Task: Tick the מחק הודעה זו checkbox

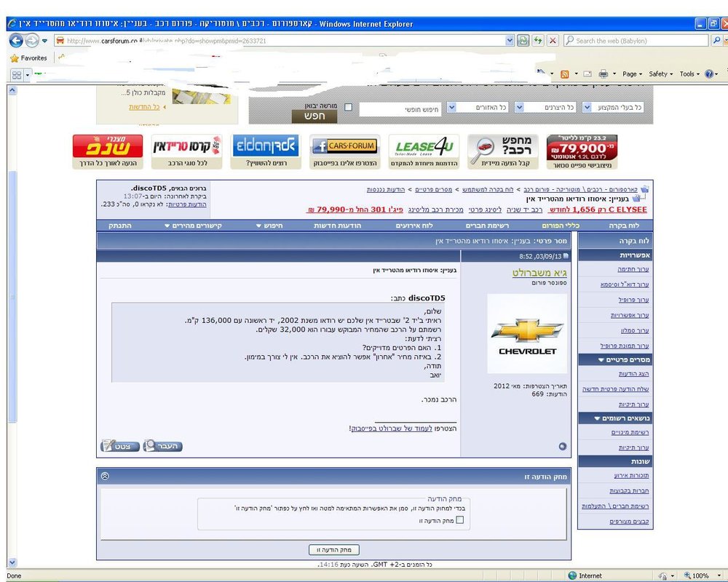Action: [x=459, y=520]
